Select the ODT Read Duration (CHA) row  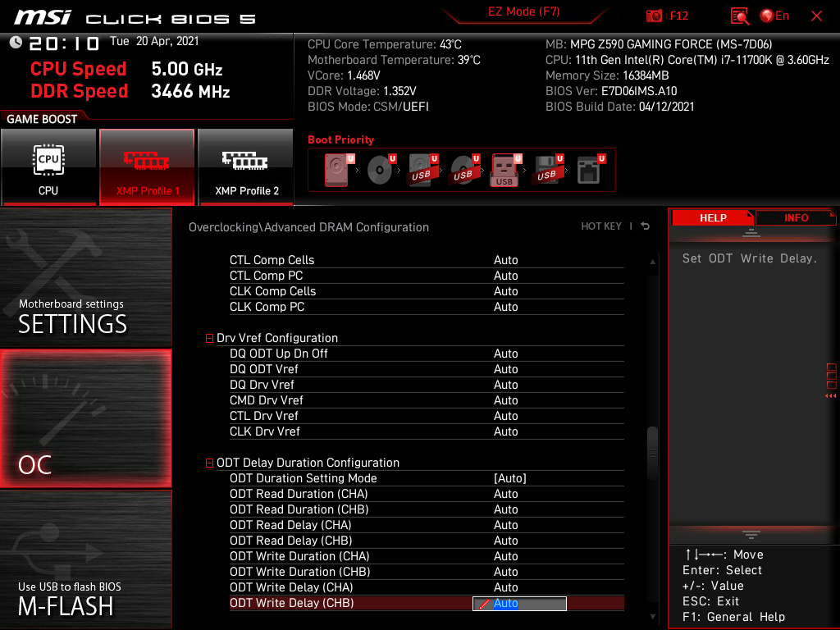[427, 494]
